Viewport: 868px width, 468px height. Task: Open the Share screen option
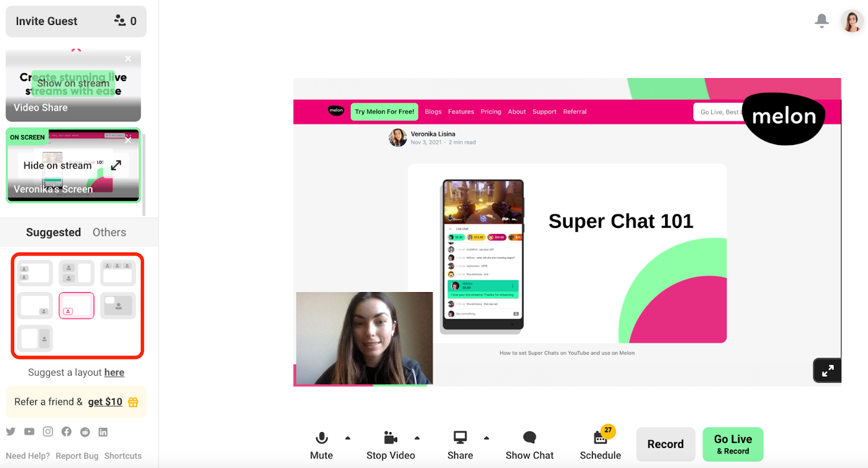[460, 445]
